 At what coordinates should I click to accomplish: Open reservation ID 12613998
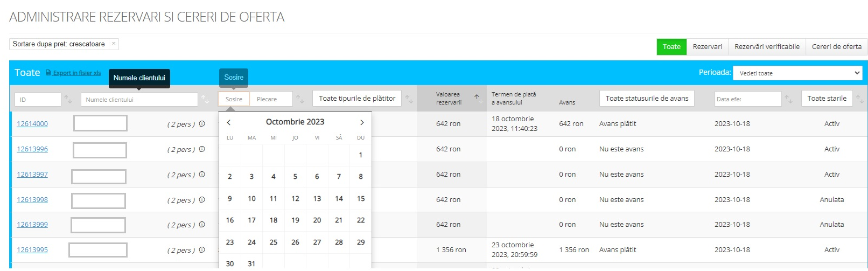[32, 200]
